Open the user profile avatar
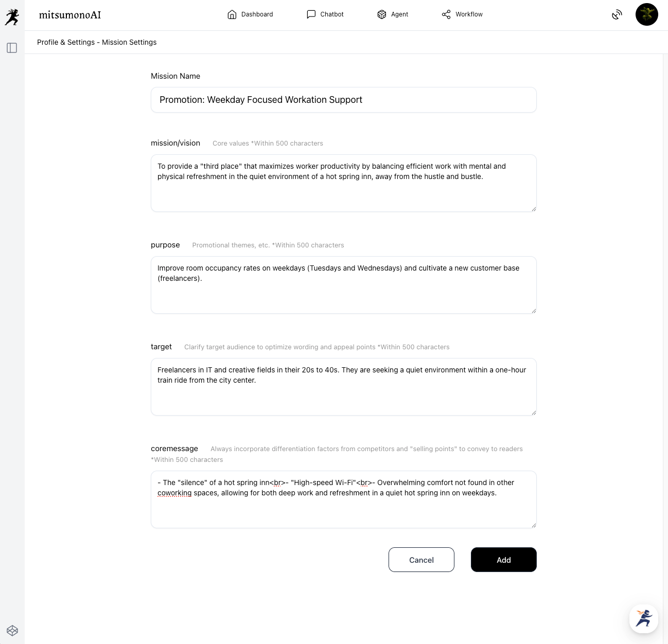Screen dimensions: 668x644 pos(646,14)
